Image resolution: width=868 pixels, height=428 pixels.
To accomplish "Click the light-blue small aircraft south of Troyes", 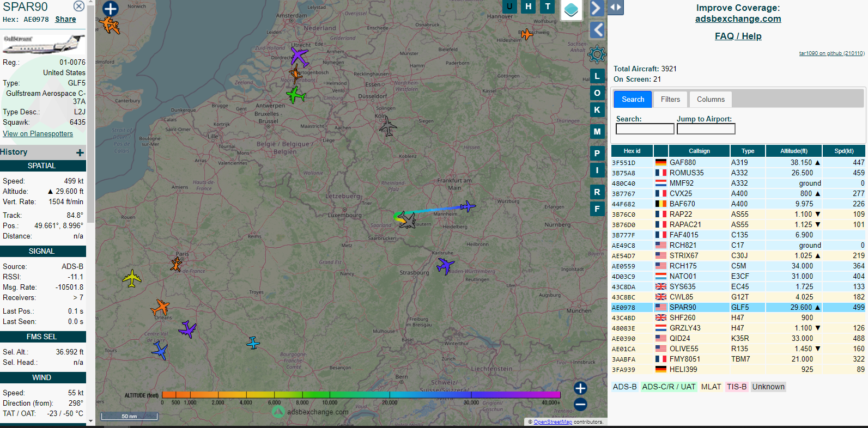I will (253, 343).
